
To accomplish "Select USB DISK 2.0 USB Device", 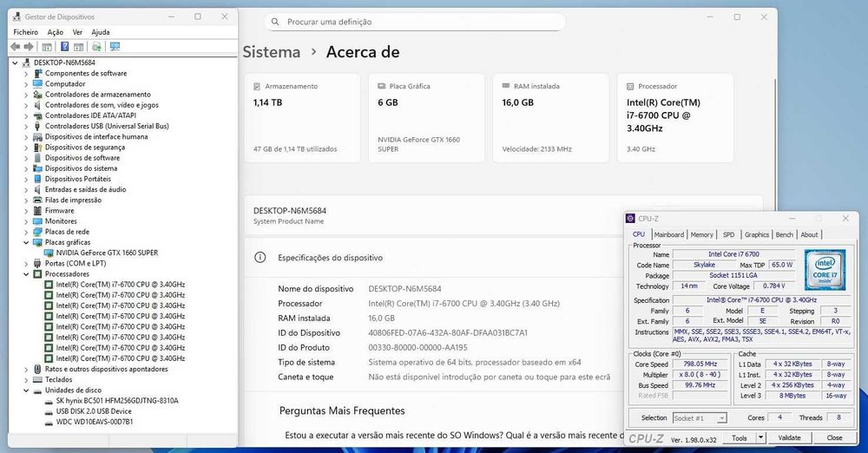I will click(x=94, y=411).
